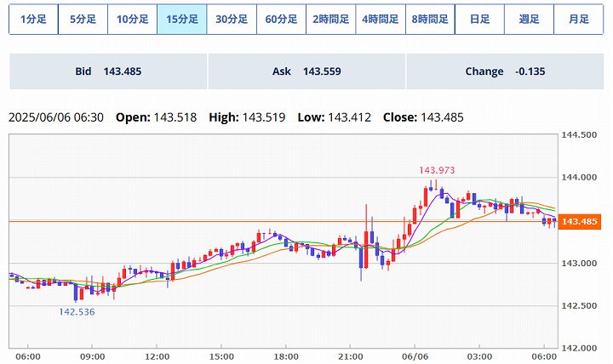613x364 pixels.
Task: Click the Bid 143.485 price box
Action: click(x=108, y=71)
